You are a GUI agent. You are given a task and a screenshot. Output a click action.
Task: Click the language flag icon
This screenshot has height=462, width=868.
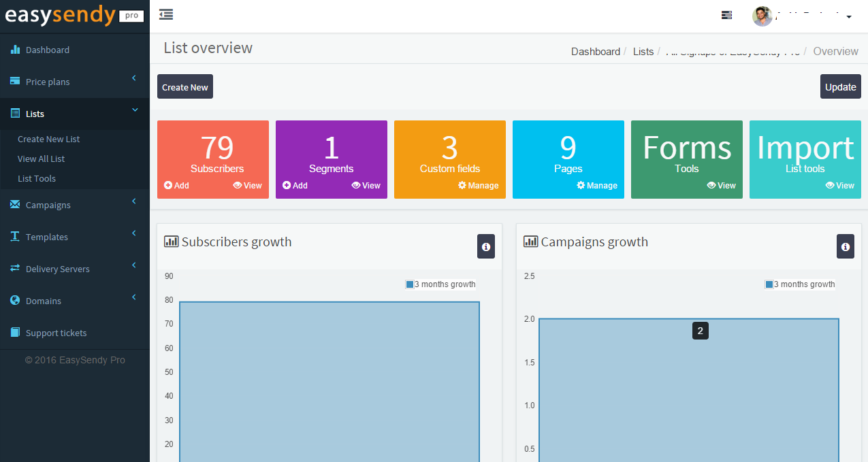pos(726,15)
